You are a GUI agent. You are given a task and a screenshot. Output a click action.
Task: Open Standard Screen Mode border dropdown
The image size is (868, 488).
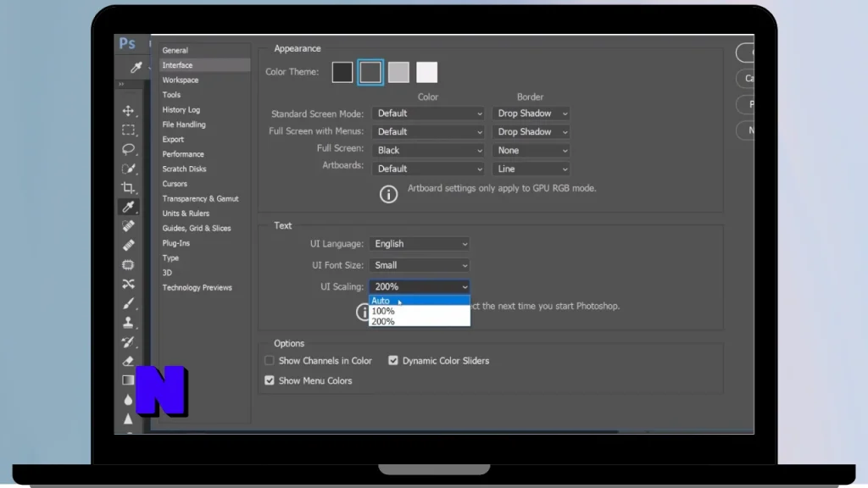pyautogui.click(x=531, y=114)
